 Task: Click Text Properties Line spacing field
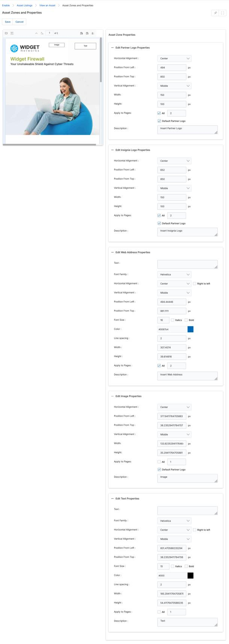(172, 584)
